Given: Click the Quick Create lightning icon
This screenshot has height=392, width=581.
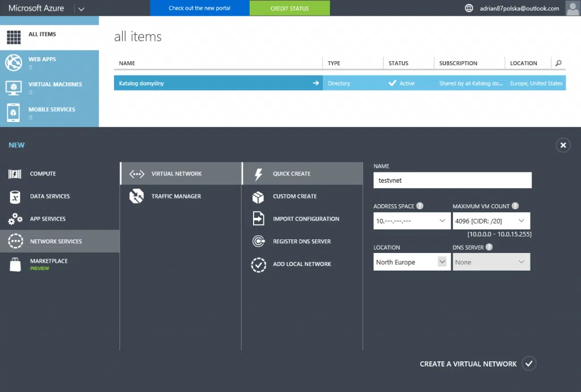Looking at the screenshot, I should 258,174.
